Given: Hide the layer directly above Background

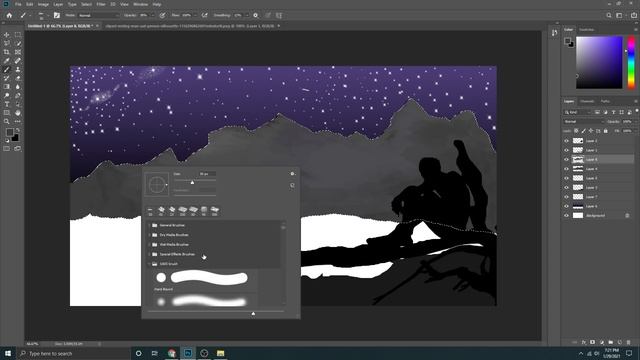Looking at the screenshot, I should point(566,206).
